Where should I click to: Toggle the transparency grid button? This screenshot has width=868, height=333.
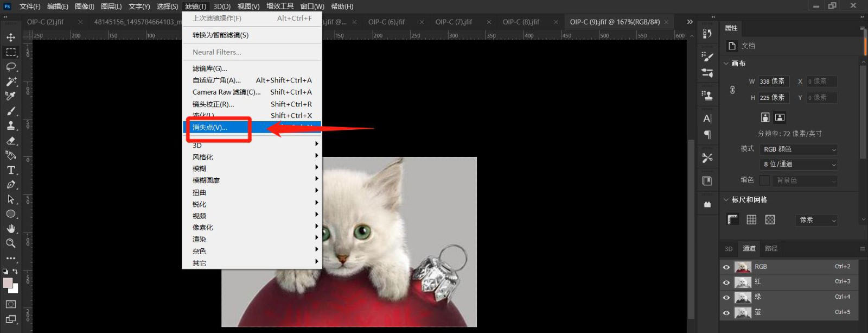point(770,219)
